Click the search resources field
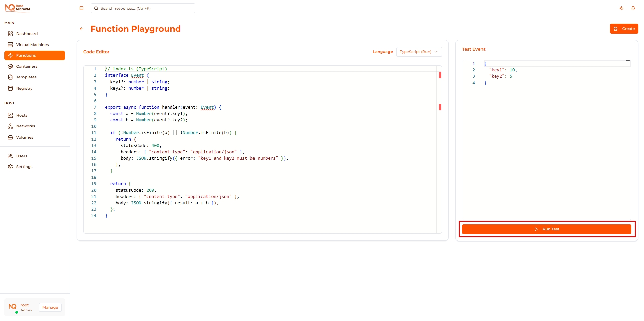The height and width of the screenshot is (321, 644). coord(143,8)
